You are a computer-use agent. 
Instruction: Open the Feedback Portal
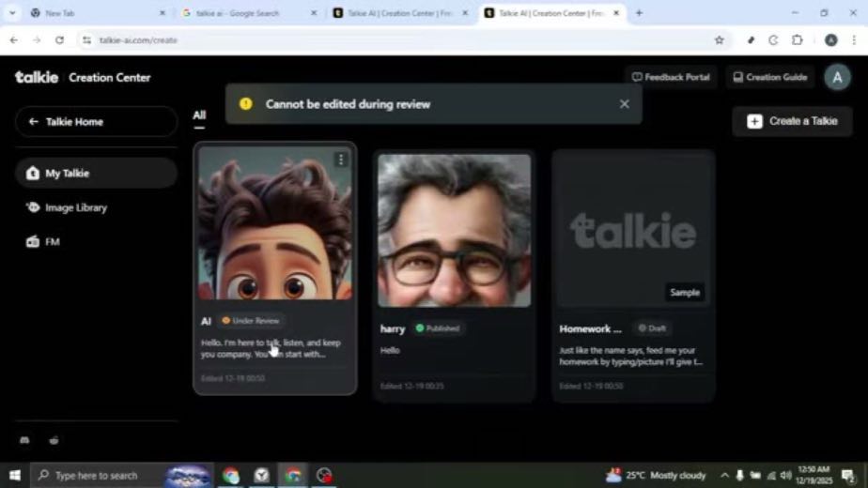[671, 78]
